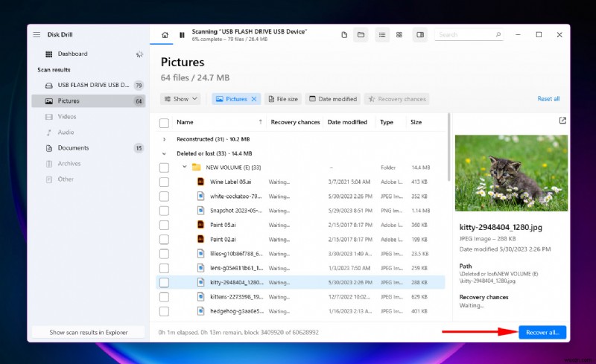Check the lens-g05e811b61 file checkbox
Viewport: 596px width, 364px height.
(x=164, y=268)
